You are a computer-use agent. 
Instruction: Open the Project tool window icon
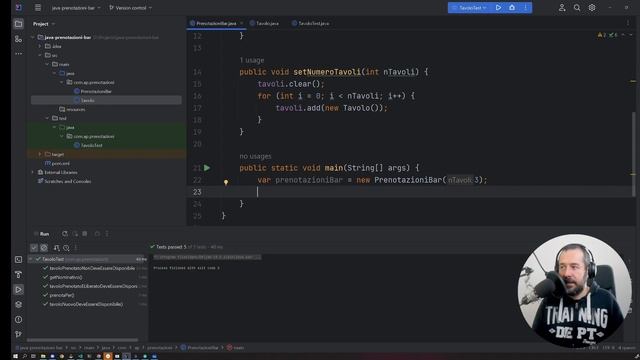tap(18, 24)
